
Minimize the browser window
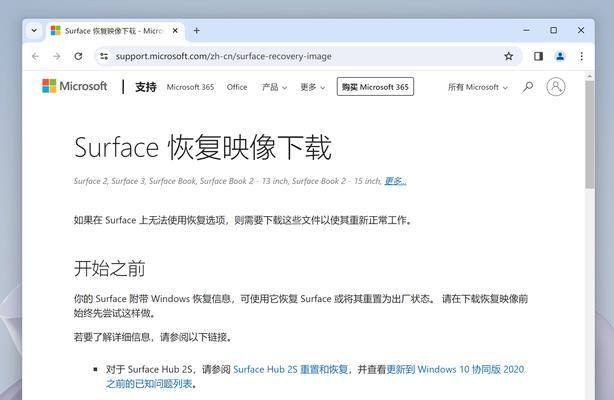pos(526,30)
